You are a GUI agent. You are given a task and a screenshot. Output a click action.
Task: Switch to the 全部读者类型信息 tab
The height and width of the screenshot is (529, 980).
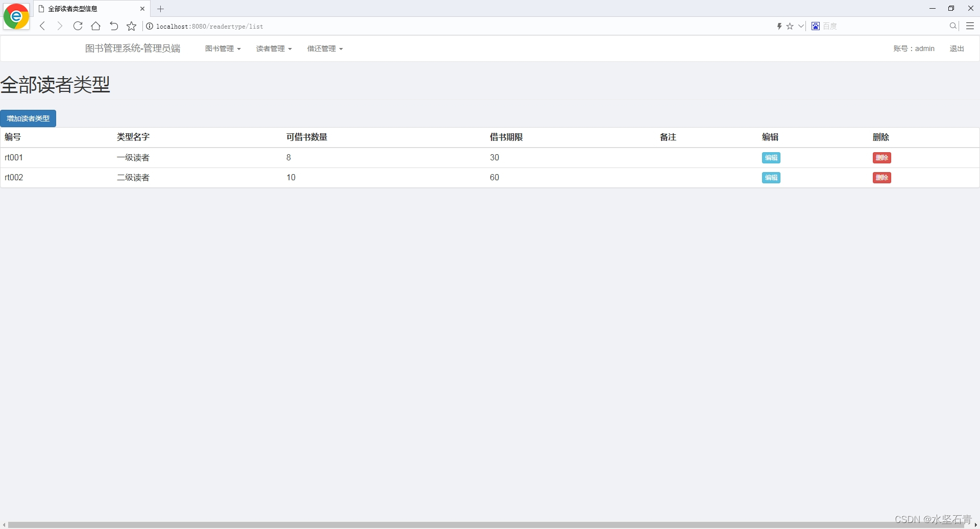[x=82, y=9]
